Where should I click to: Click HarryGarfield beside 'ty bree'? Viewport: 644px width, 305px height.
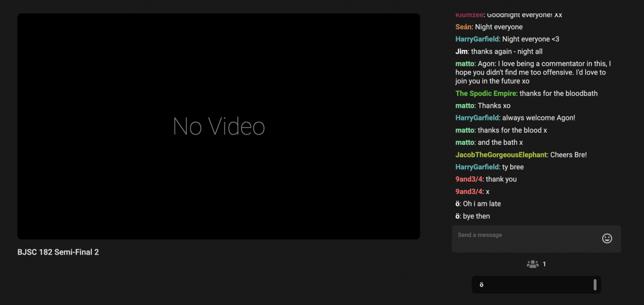click(477, 167)
